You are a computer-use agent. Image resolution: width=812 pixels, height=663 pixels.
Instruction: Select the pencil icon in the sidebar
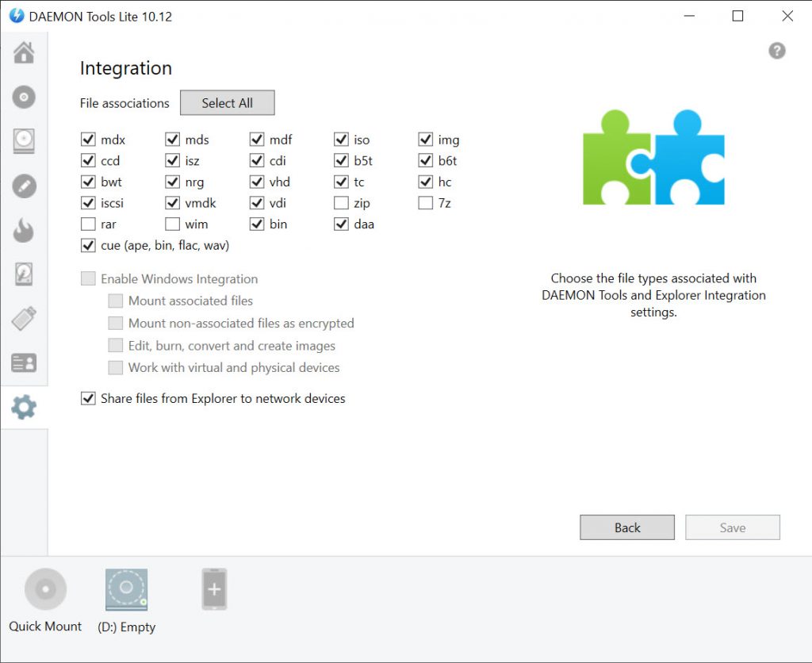coord(24,186)
